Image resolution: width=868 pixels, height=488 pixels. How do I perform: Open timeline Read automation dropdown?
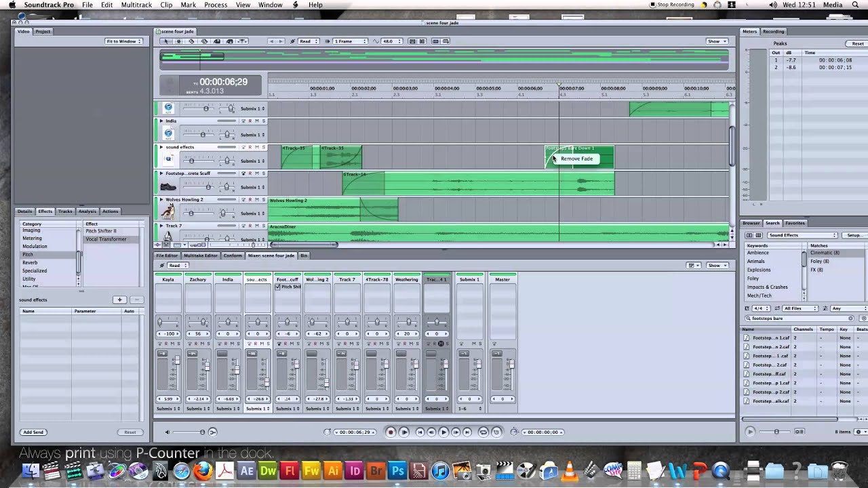click(309, 41)
